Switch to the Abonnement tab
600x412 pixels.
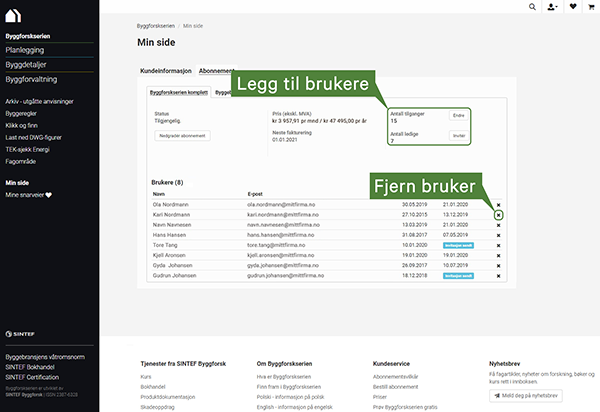point(216,71)
